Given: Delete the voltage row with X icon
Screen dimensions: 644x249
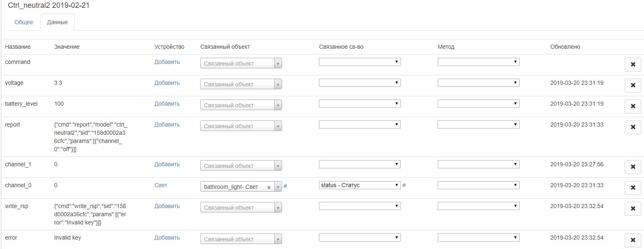Looking at the screenshot, I should point(633,85).
